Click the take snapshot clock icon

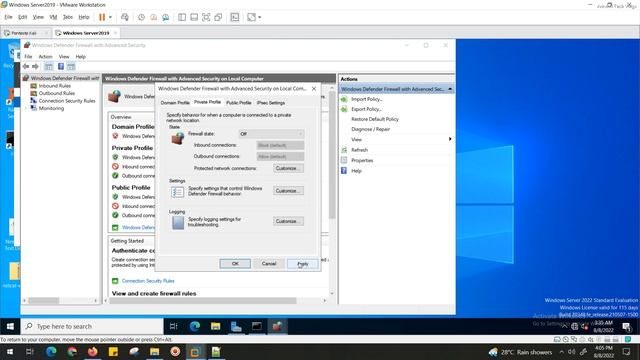(x=141, y=17)
